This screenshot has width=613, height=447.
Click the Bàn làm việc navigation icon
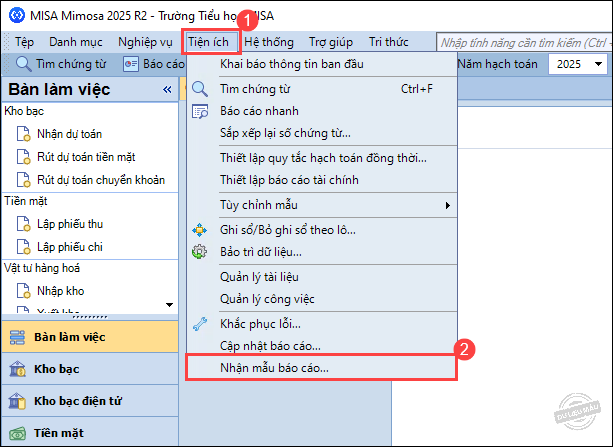pyautogui.click(x=17, y=337)
